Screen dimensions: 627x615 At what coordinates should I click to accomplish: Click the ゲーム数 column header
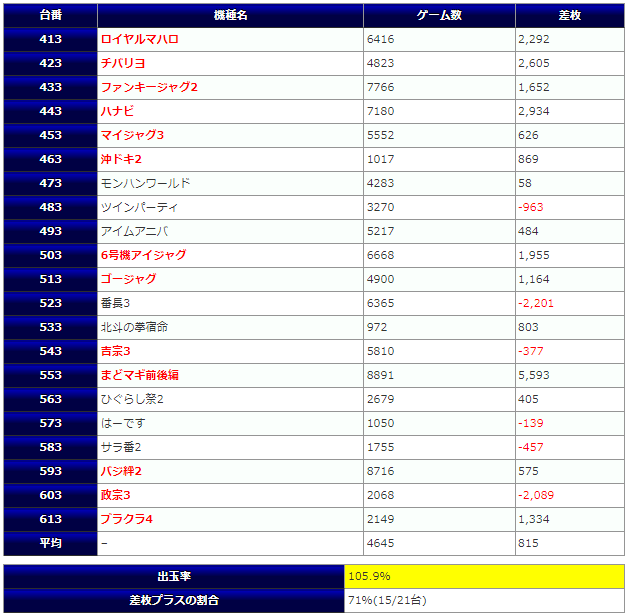439,15
